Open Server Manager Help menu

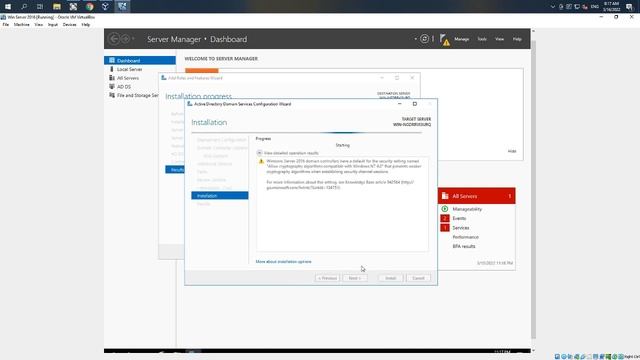(517, 39)
